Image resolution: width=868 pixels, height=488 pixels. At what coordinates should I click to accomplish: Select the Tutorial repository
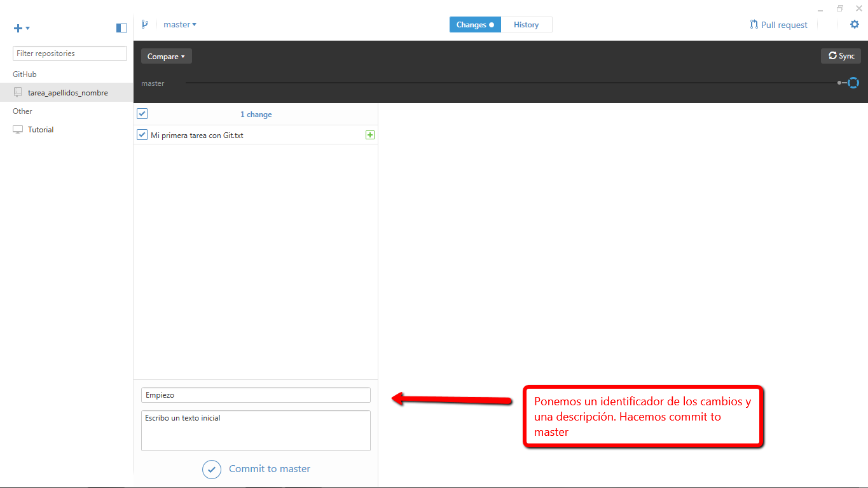[x=67, y=130]
